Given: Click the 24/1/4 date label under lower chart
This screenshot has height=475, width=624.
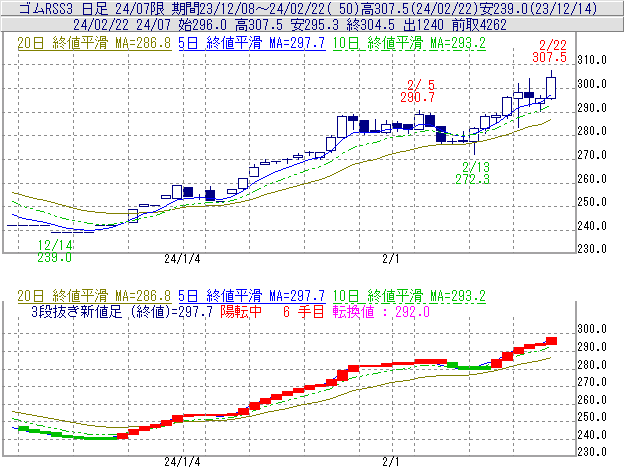Looking at the screenshot, I should tap(182, 462).
